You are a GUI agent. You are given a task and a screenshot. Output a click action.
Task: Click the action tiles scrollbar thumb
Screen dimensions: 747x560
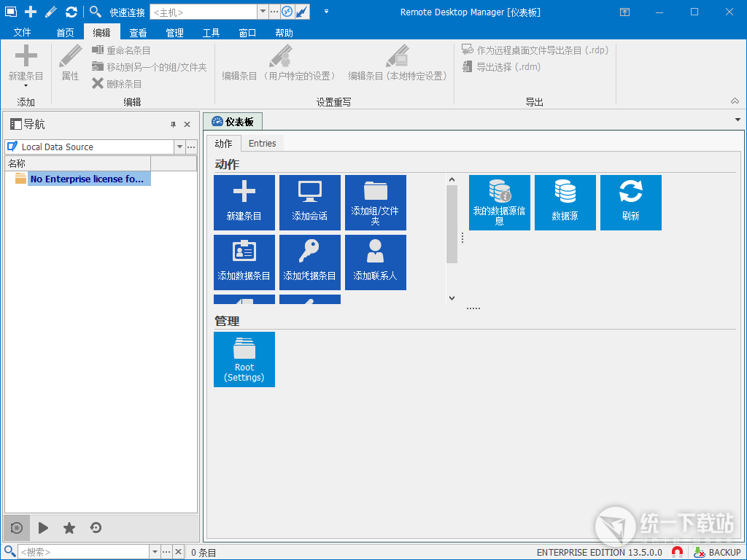pos(452,224)
